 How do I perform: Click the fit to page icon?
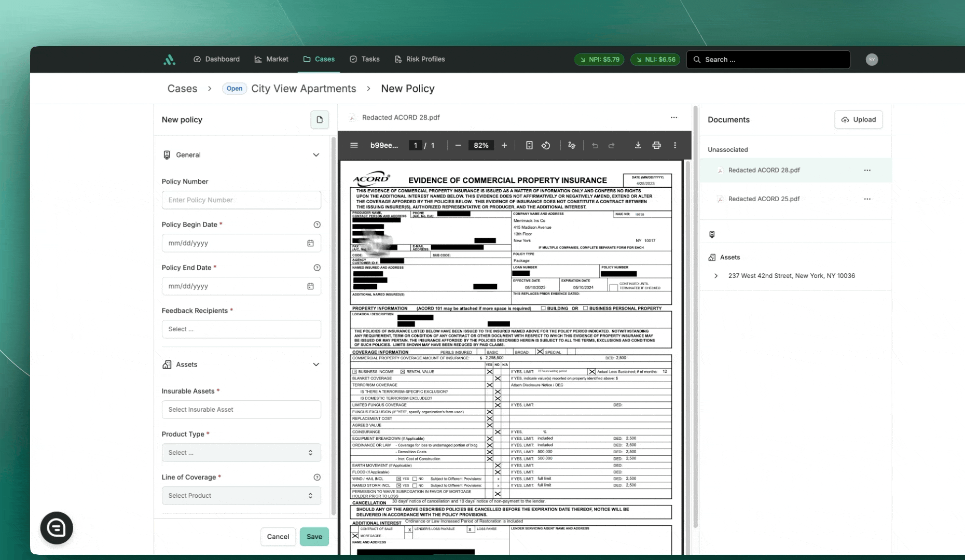(529, 145)
